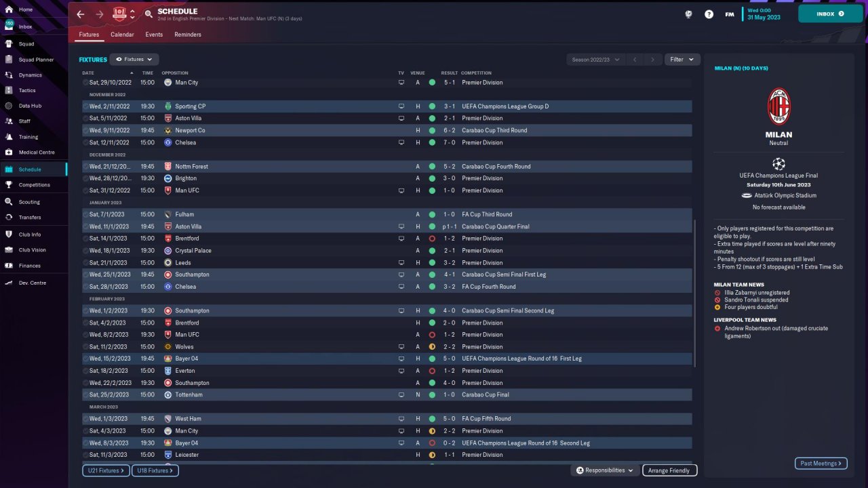Click the fixtures list vertical scrollbar

(x=695, y=293)
